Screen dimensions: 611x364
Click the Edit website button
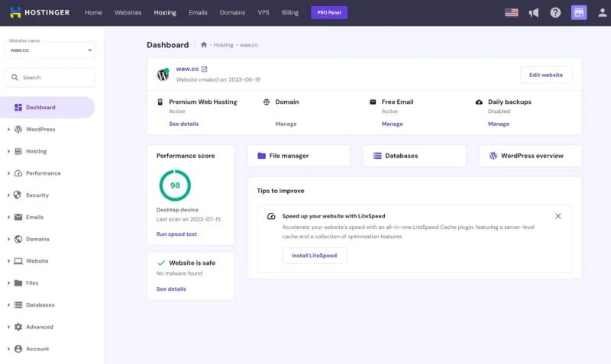(546, 75)
